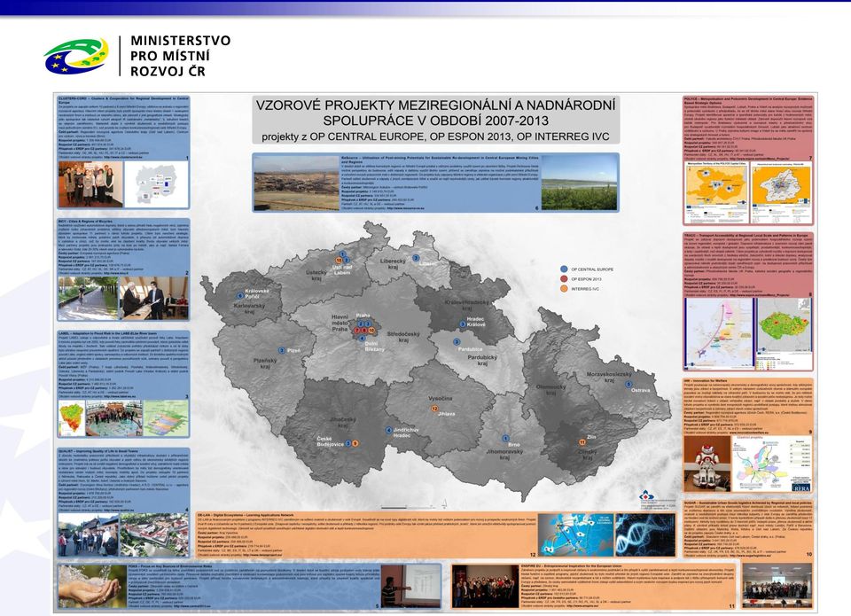
Task: Click the 'Jihočeský kraj' region label
Action: 342,422
